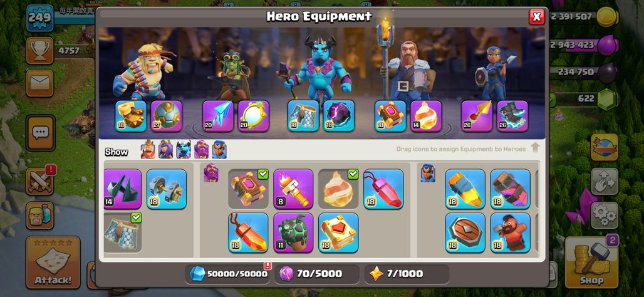Screen dimensions: 644x297
Task: Tap the Attack! map button
Action: pyautogui.click(x=53, y=262)
